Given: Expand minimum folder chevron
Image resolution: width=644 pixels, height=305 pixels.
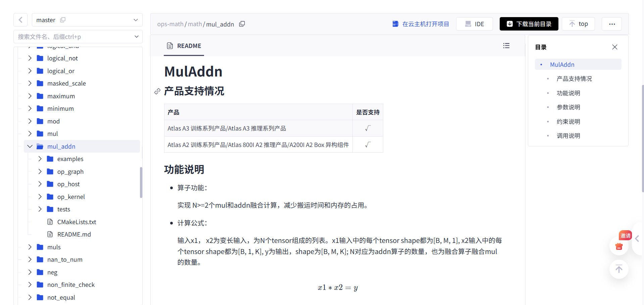Looking at the screenshot, I should point(30,108).
